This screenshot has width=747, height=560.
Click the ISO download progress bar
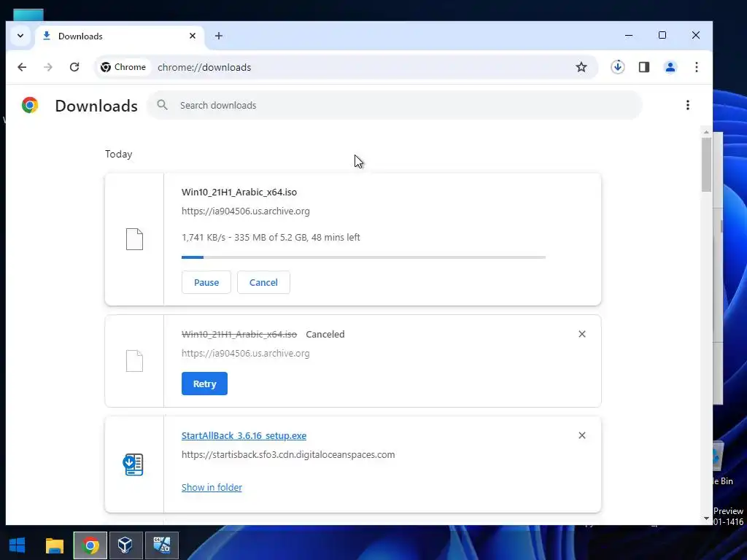click(x=363, y=257)
